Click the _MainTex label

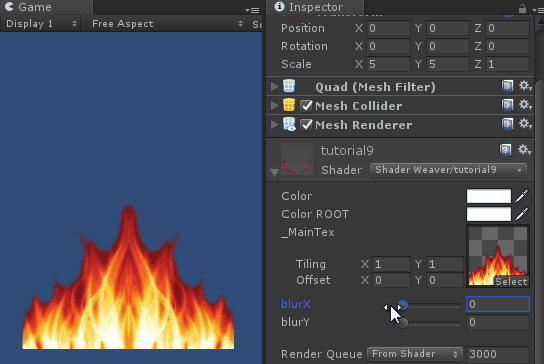(x=308, y=232)
